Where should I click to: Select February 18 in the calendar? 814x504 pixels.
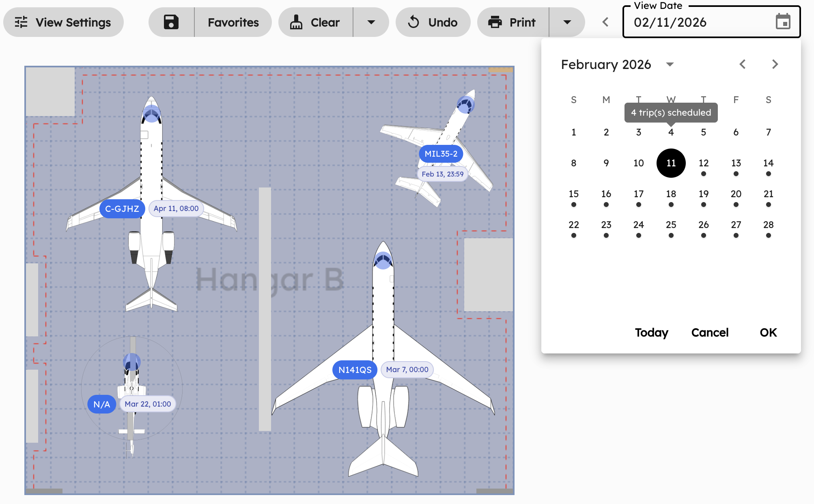coord(671,194)
